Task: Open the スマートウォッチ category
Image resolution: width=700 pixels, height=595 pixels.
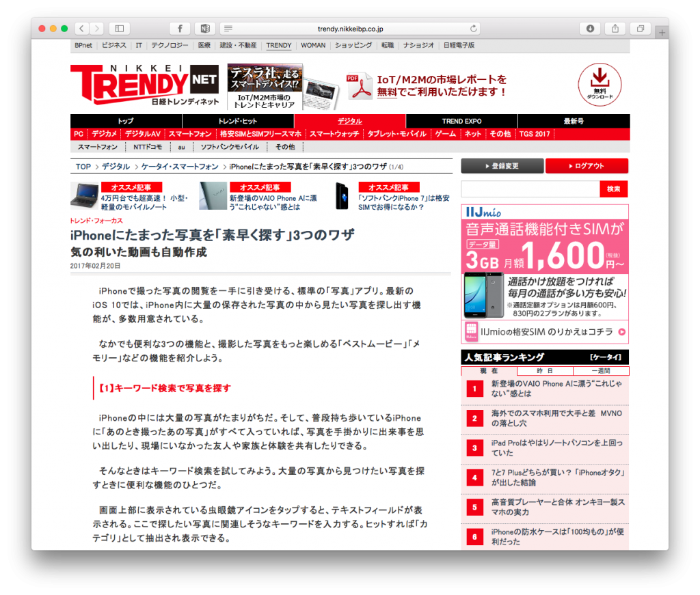Action: coord(334,134)
